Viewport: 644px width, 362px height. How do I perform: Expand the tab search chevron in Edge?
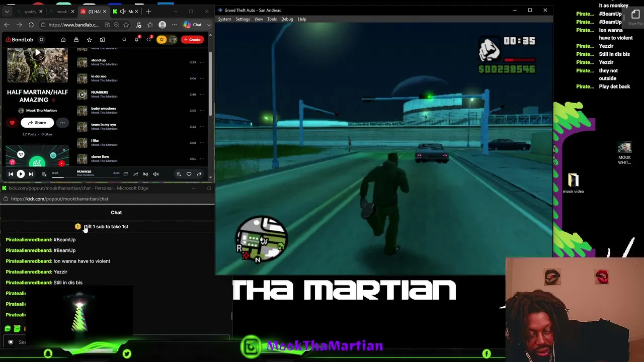tap(7, 12)
